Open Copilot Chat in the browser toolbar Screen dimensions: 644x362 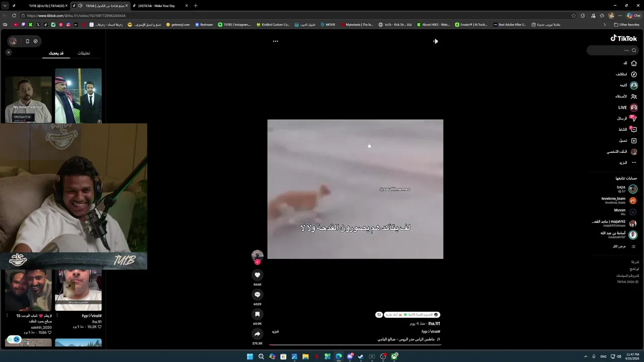633,16
